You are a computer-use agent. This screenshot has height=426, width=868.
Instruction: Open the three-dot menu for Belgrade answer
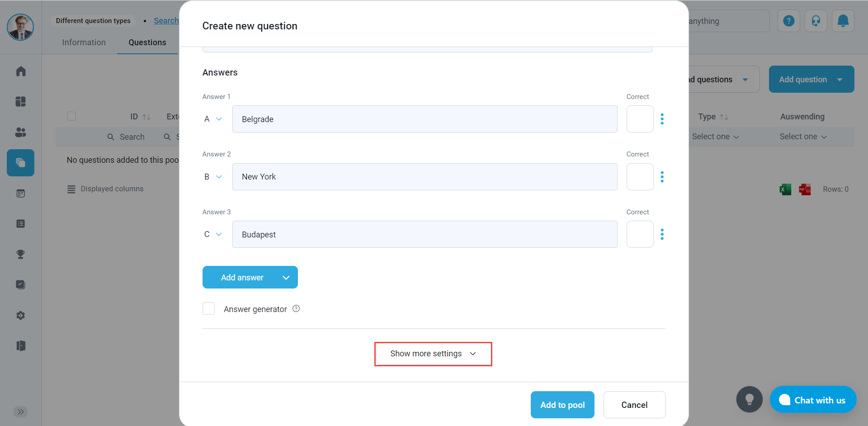click(662, 119)
